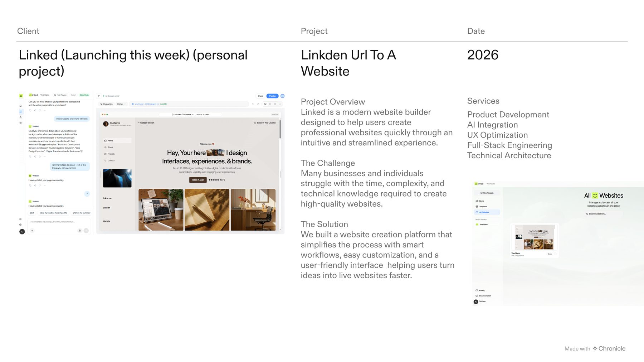Choose 'Shorten my summary' suggestion chip
Screen dimensions: 644x362
coord(82,213)
